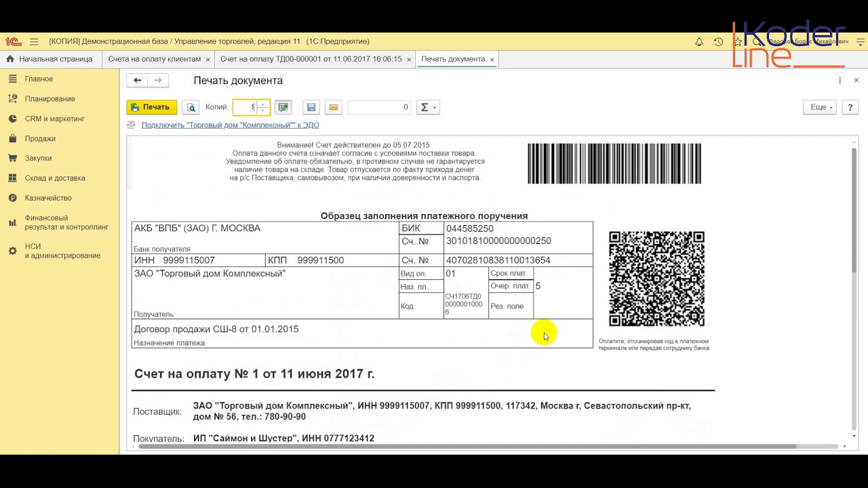Expand the sigma sum dropdown

tap(428, 107)
